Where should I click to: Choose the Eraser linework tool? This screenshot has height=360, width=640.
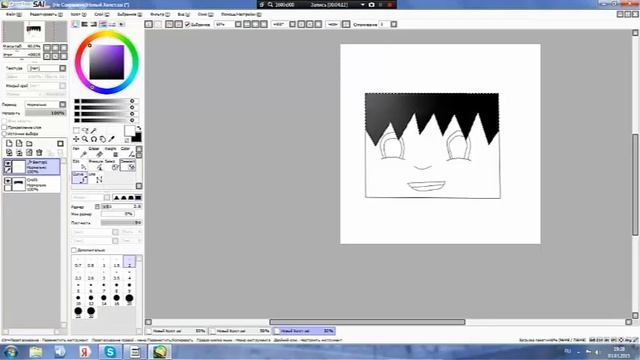(x=96, y=152)
